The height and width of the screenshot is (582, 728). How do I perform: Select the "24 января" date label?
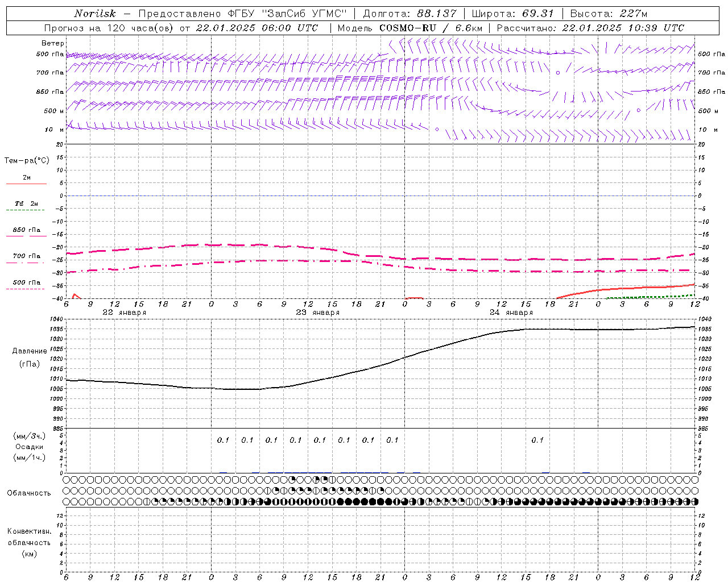point(511,313)
